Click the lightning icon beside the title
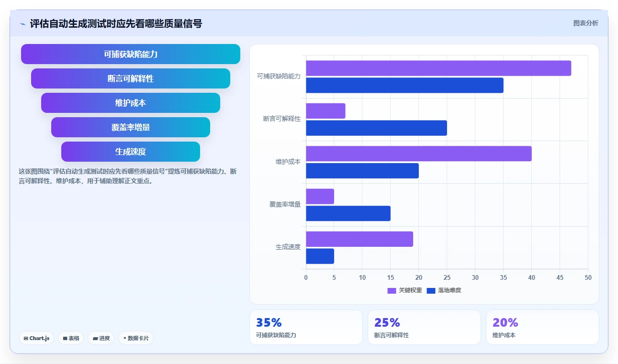This screenshot has width=618, height=364. (x=22, y=23)
